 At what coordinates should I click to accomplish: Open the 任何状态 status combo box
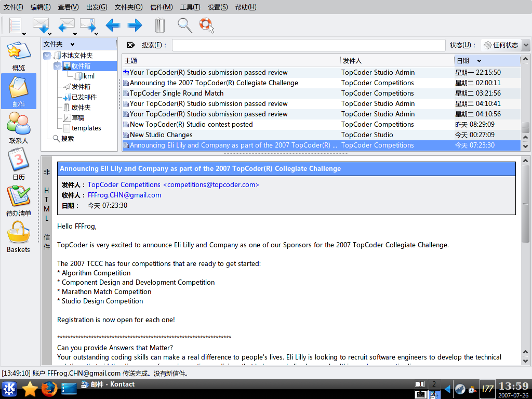click(x=505, y=45)
